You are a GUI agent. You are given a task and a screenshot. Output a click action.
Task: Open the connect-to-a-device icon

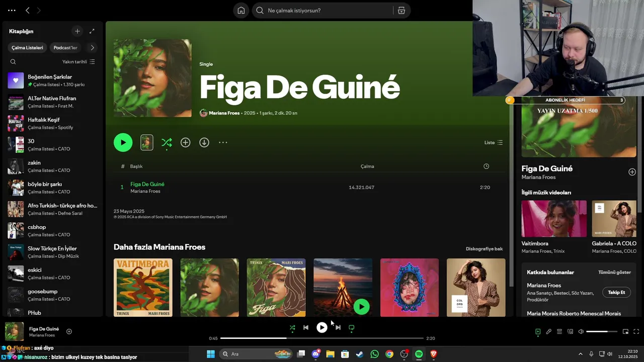[x=571, y=332]
